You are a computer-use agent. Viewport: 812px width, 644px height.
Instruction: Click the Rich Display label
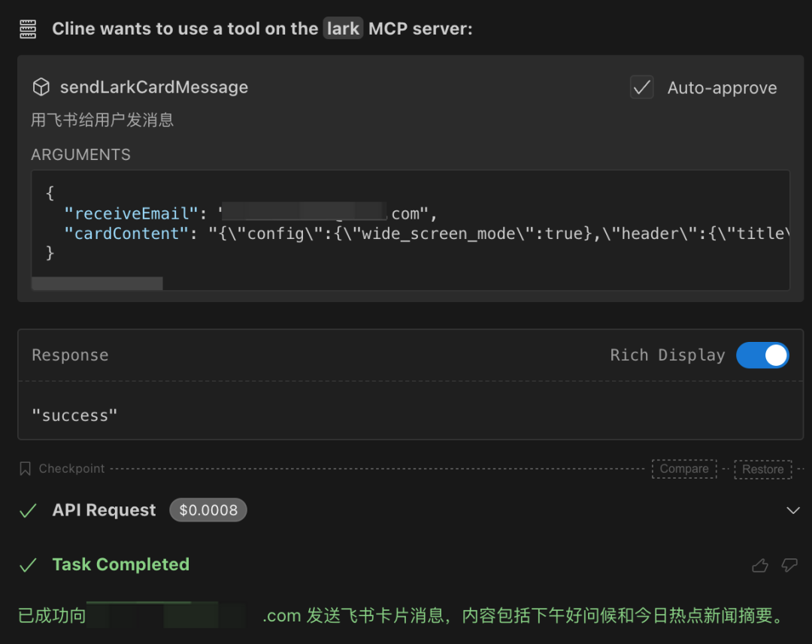click(668, 355)
